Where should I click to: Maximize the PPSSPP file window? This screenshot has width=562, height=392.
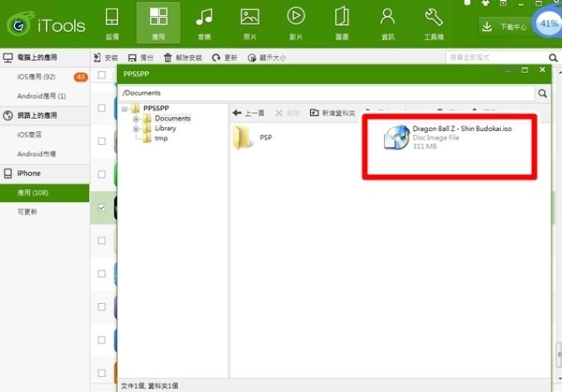pos(525,70)
